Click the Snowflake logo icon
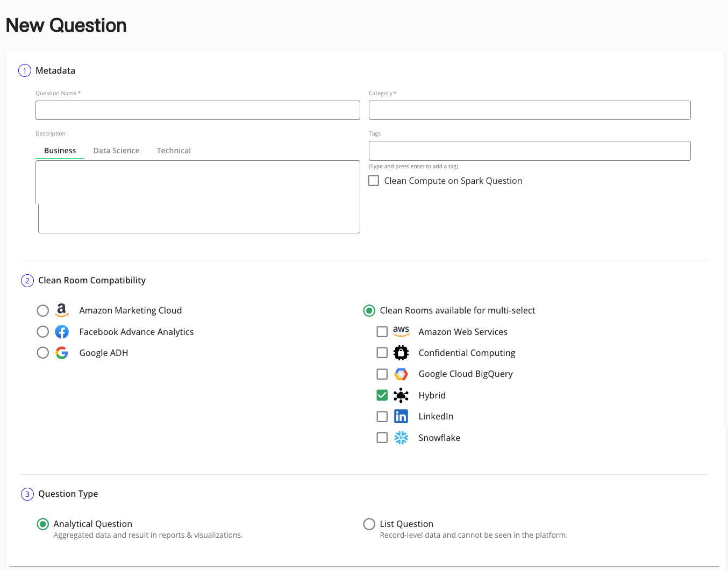 (x=401, y=438)
